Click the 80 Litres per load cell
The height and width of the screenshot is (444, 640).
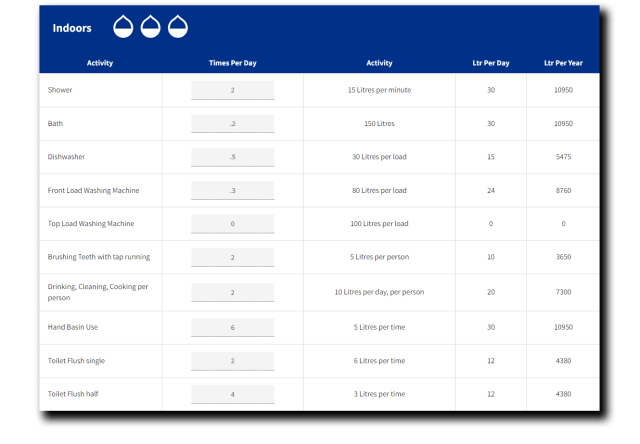(x=380, y=191)
